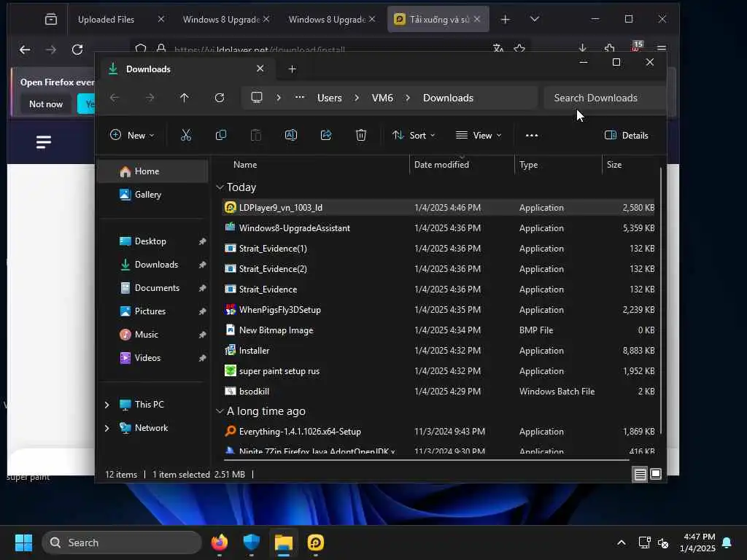Screen dimensions: 747x560
Task: Open Windows Security shield in taskbar
Action: tap(252, 542)
